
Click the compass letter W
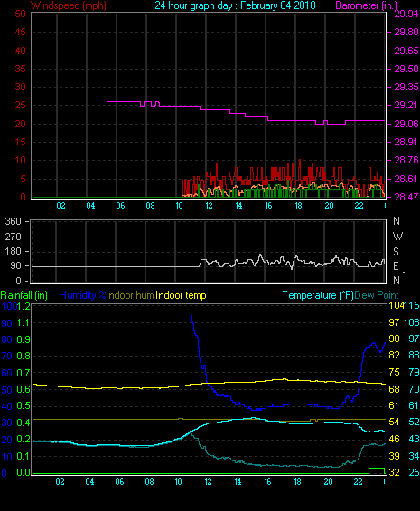pos(397,236)
